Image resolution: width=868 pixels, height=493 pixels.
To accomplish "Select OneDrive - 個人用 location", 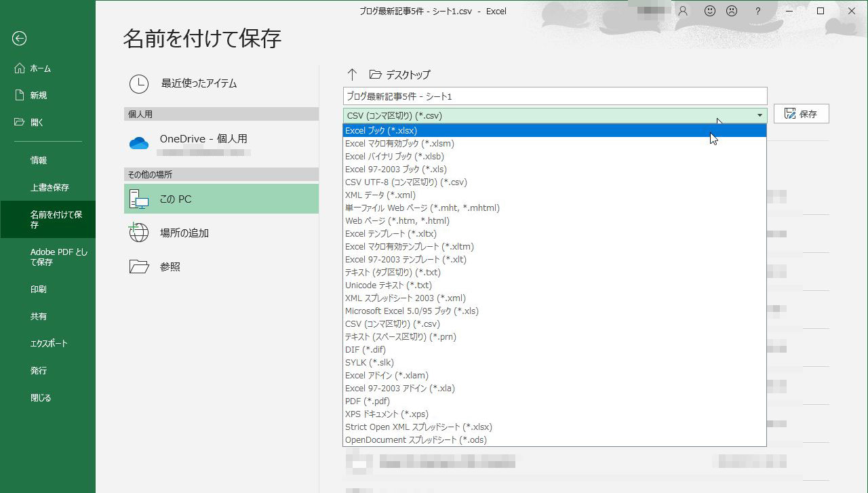I will (x=221, y=144).
